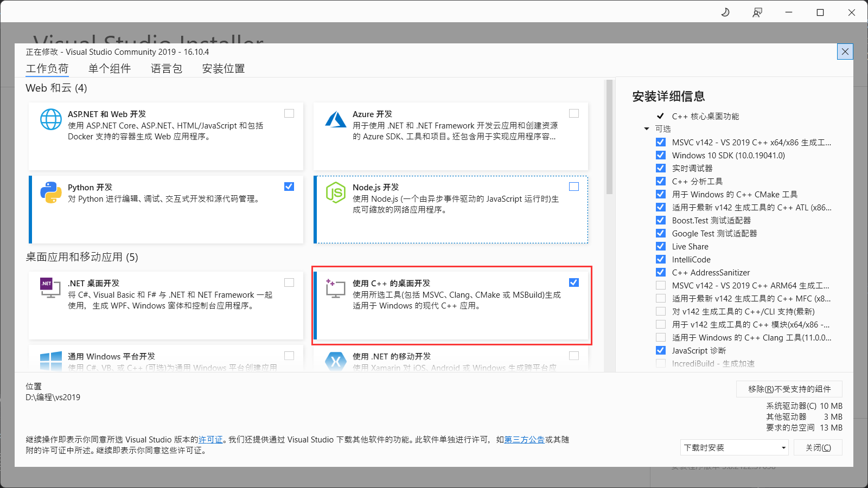Click the ASP.NET globe workload icon
This screenshot has width=868, height=488.
pyautogui.click(x=51, y=119)
